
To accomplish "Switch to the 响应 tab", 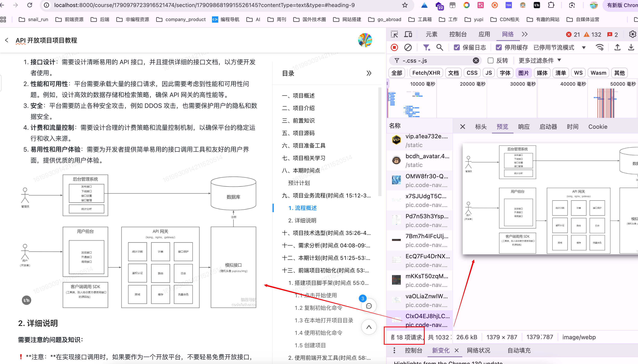I will coord(524,127).
